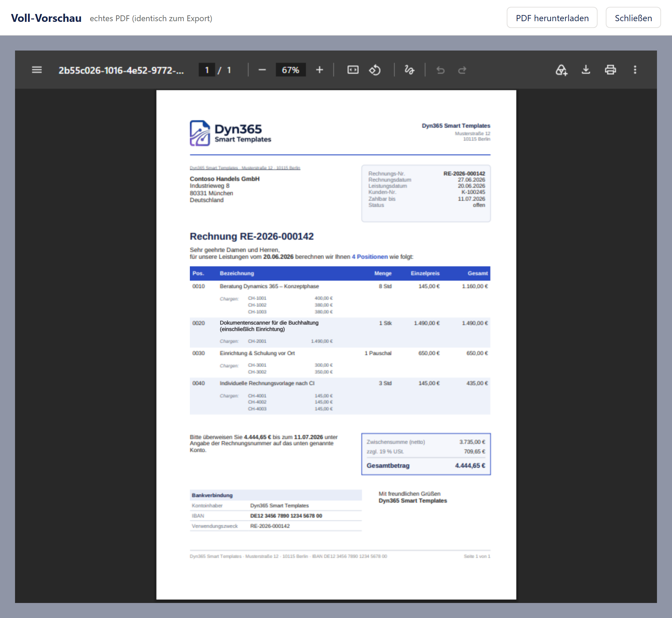672x618 pixels.
Task: Click the Zwischensumme (netto) label
Action: tap(396, 442)
